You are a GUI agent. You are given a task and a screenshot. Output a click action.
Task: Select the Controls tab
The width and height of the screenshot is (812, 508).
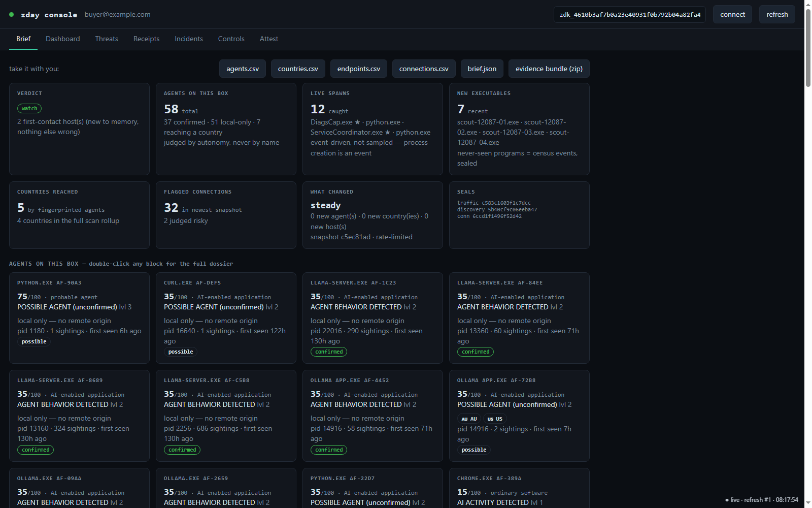click(x=231, y=39)
